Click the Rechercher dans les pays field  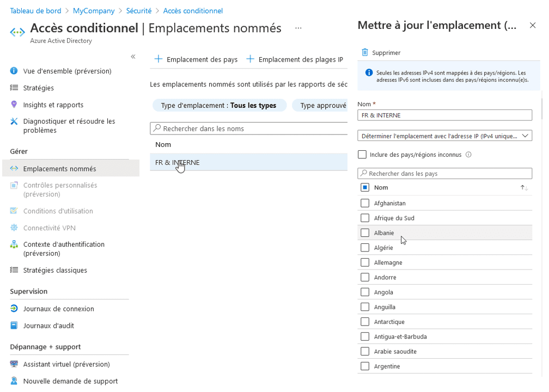[x=444, y=173]
